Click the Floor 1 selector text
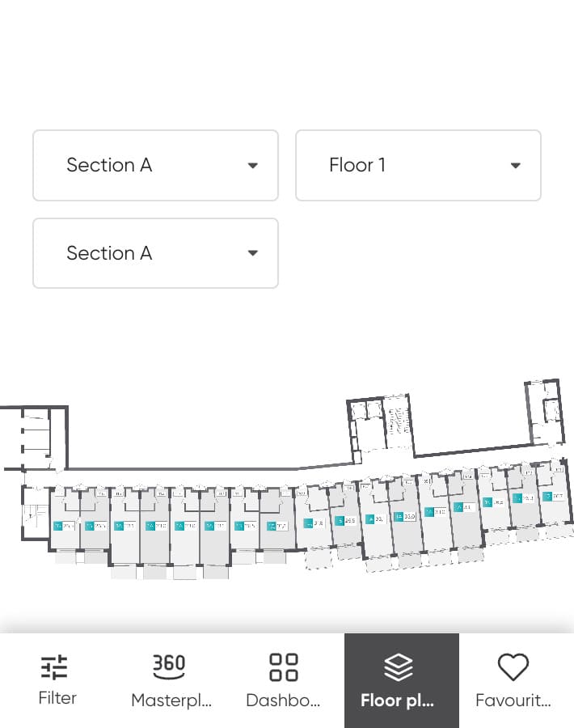The image size is (574, 728). 357,165
